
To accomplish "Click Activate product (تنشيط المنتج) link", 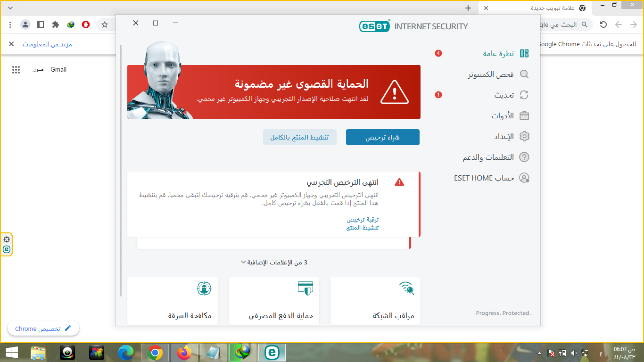I will [x=363, y=227].
